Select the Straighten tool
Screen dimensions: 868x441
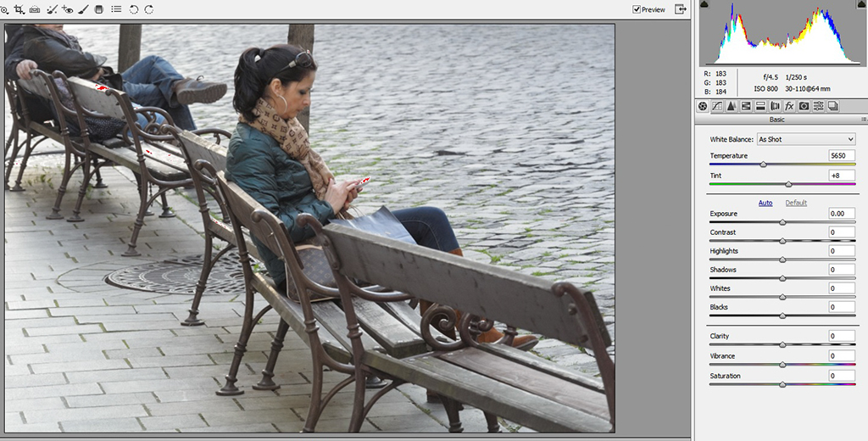35,9
